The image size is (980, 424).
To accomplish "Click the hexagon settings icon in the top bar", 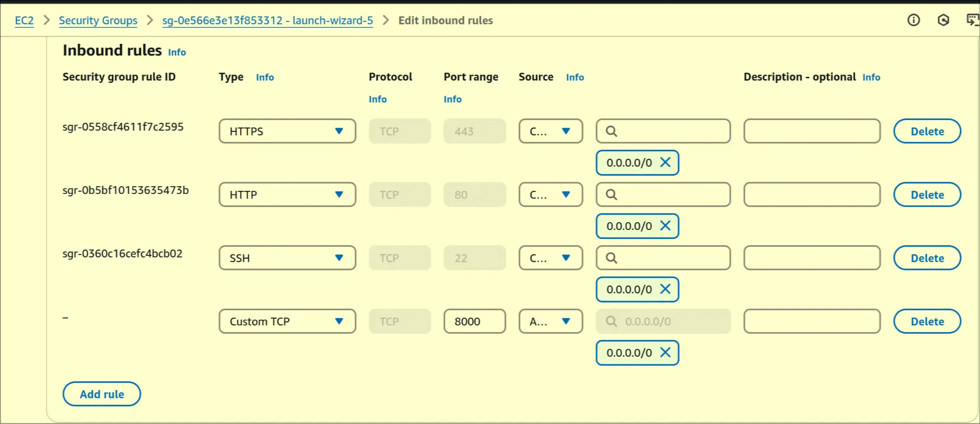I will point(943,20).
